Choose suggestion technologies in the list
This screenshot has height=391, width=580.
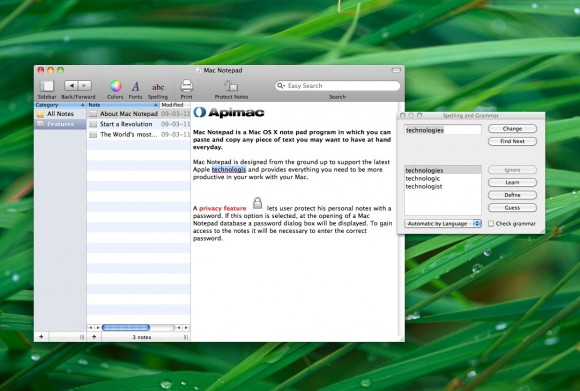443,171
